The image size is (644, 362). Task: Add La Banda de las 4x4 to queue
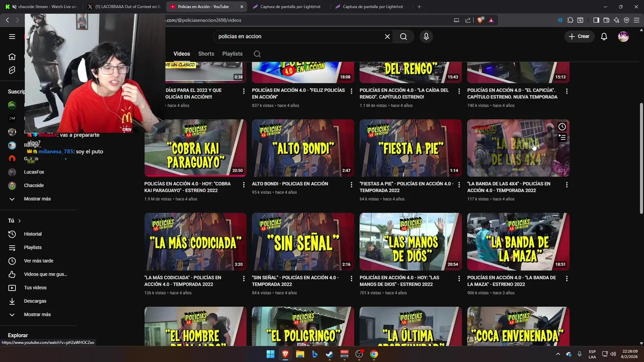pyautogui.click(x=562, y=137)
